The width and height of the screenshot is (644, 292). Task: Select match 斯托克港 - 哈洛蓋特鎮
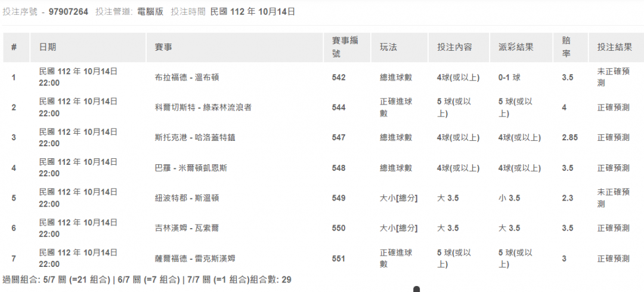(194, 137)
